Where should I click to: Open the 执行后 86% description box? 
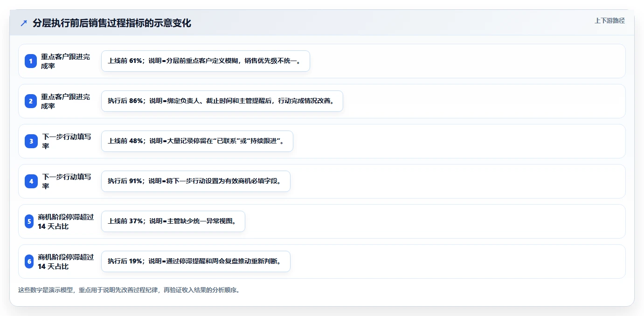(x=222, y=101)
